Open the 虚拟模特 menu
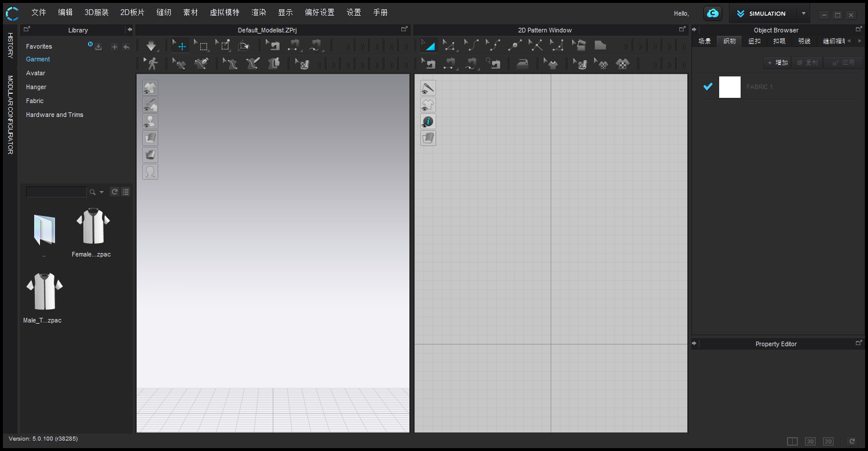Screen dimensions: 868x451 coord(224,13)
